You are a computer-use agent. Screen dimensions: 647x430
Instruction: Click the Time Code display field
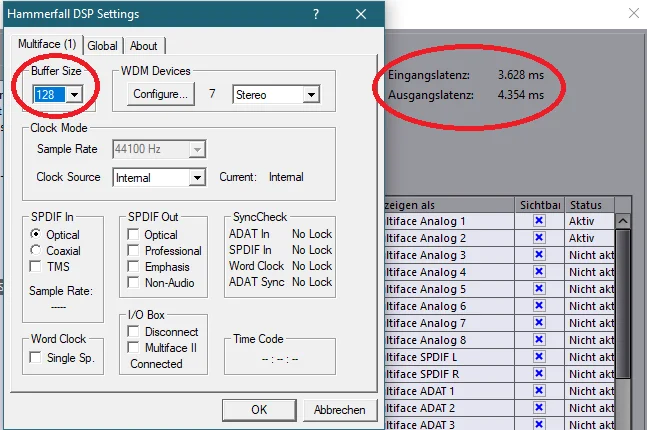[280, 359]
